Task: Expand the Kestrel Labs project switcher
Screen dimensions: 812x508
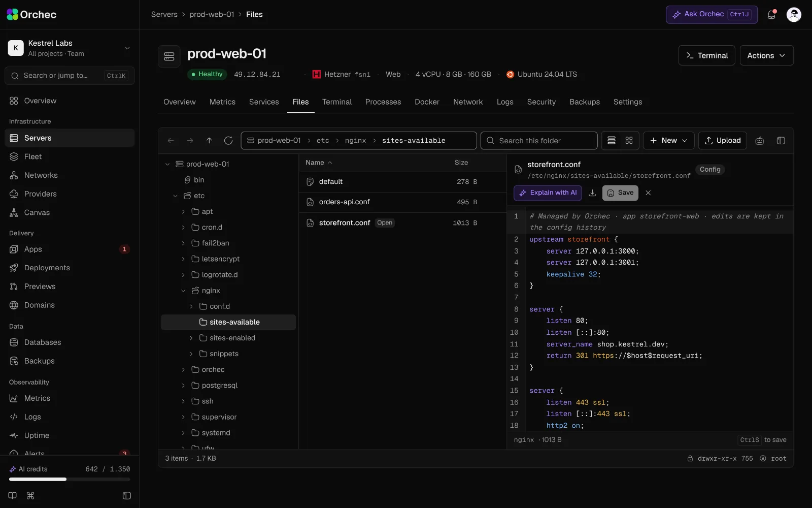Action: tap(70, 48)
